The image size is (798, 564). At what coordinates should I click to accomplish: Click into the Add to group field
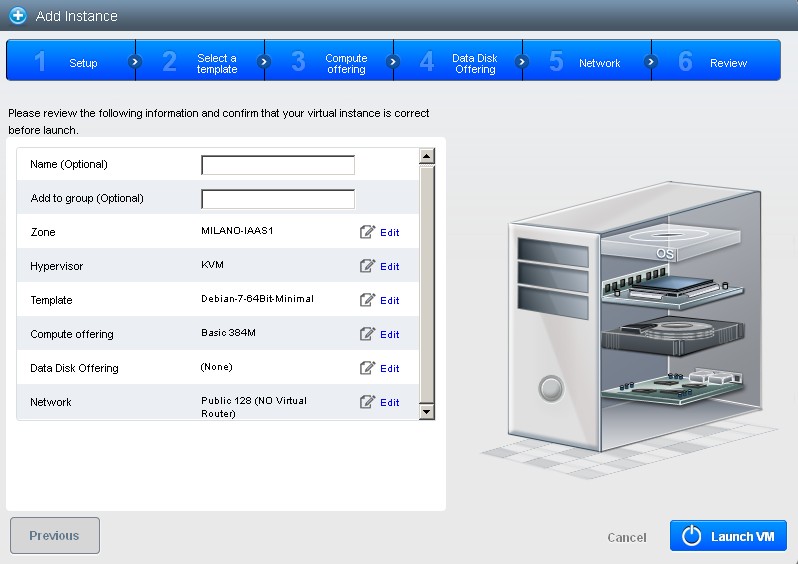point(278,199)
